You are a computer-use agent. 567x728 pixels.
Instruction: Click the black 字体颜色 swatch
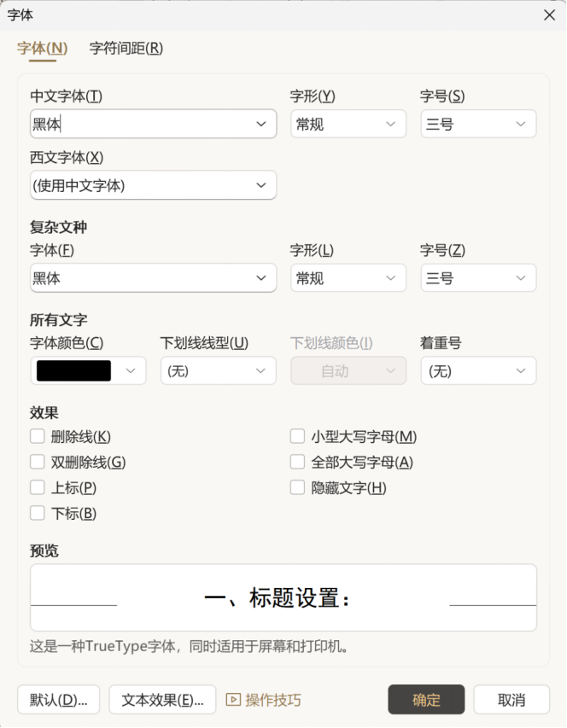73,371
